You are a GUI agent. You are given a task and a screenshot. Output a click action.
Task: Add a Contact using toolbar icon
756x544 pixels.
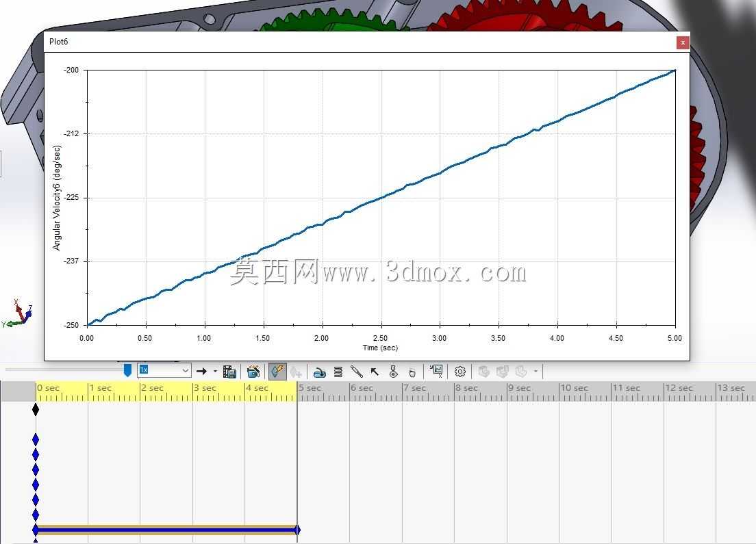tap(394, 372)
